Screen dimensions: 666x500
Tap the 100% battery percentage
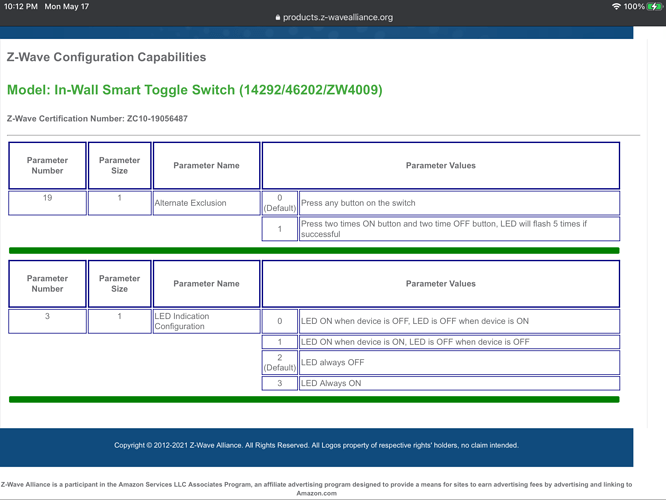tap(634, 6)
